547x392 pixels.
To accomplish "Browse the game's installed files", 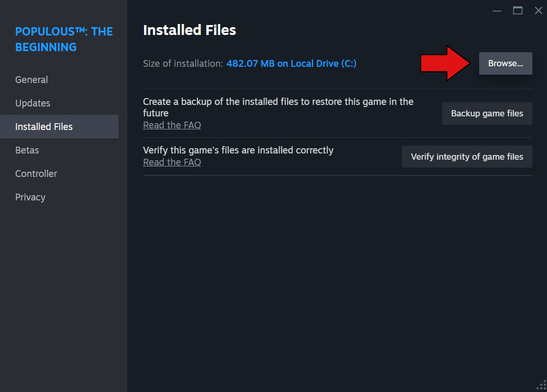I will point(505,63).
